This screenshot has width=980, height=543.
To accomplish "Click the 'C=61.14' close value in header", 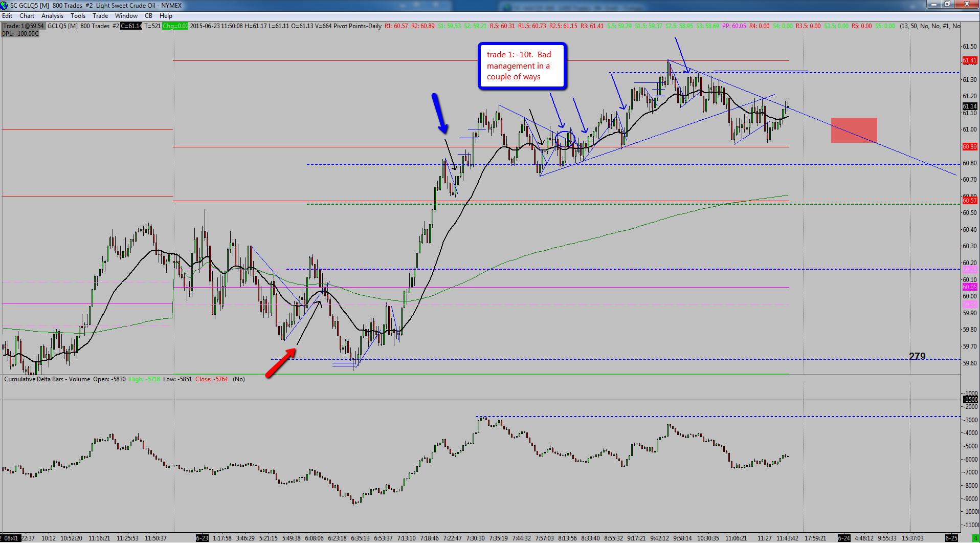I will pyautogui.click(x=131, y=26).
